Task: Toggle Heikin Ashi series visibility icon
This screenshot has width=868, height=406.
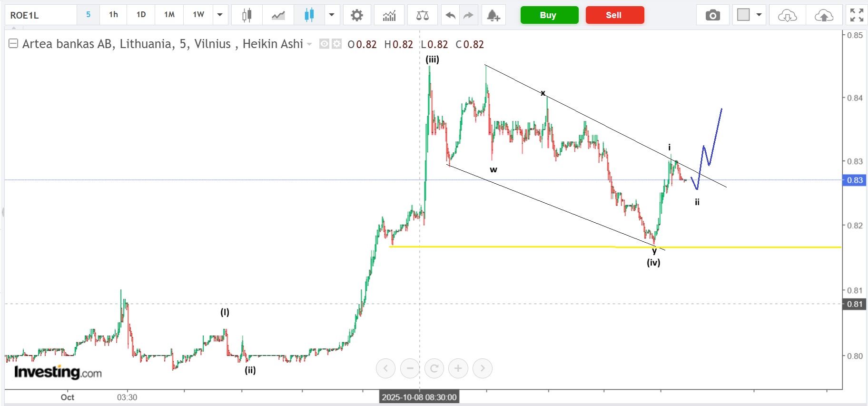Action: pyautogui.click(x=324, y=44)
